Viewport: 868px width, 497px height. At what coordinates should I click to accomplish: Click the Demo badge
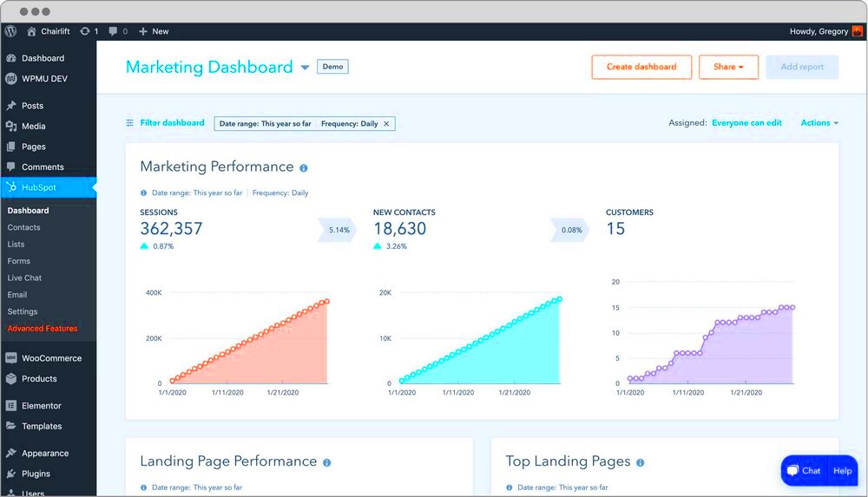(332, 67)
